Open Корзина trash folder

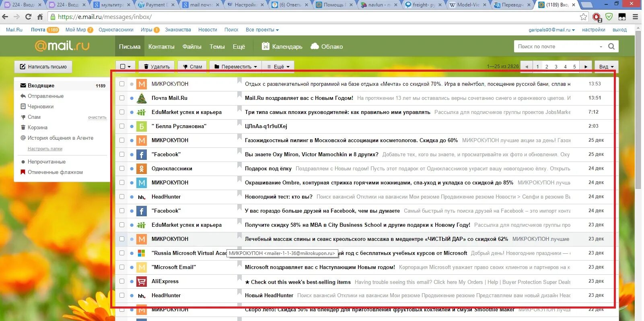tap(37, 127)
